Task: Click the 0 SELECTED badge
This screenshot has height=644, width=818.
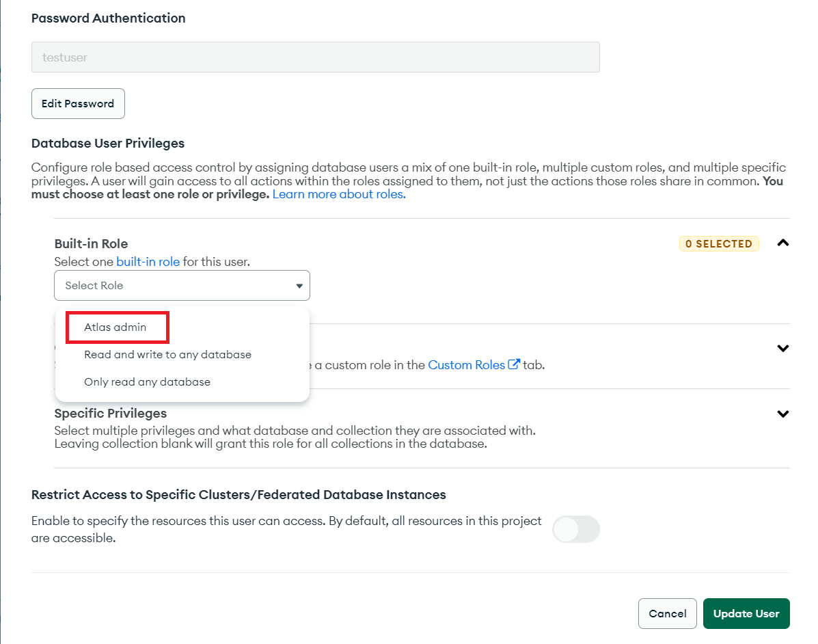Action: [719, 243]
